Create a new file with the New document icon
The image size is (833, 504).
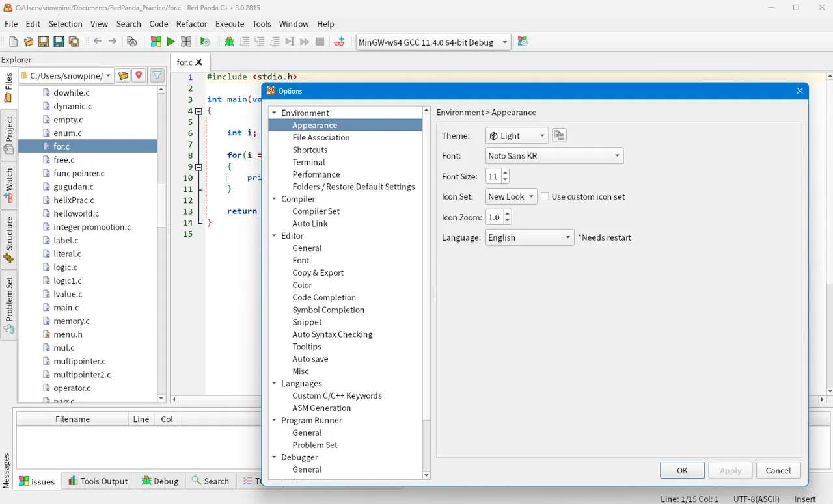point(14,41)
